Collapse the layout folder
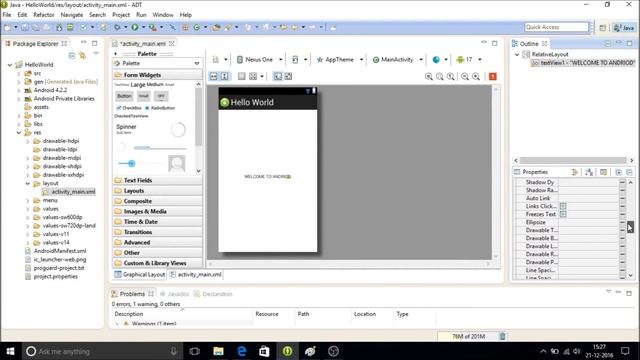This screenshot has width=640, height=360. (28, 184)
